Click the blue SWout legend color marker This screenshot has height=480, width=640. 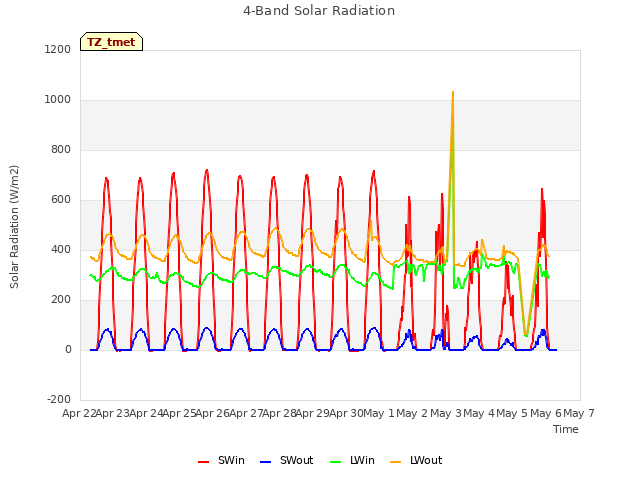265,462
